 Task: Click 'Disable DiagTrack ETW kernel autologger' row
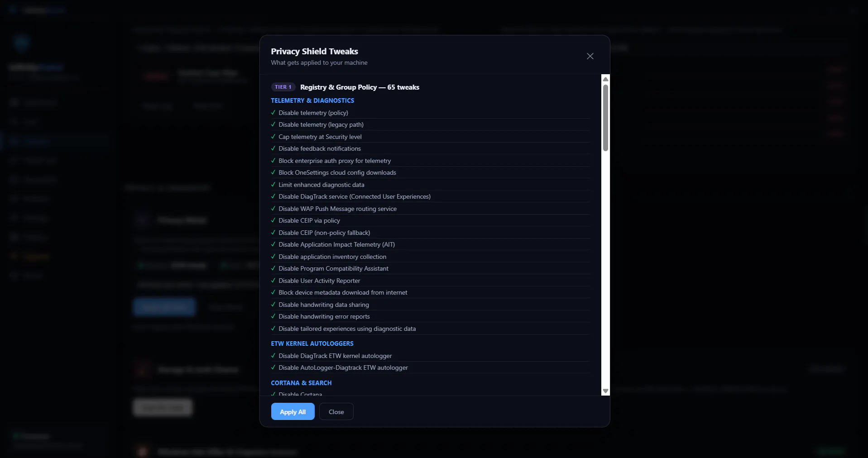pos(431,356)
